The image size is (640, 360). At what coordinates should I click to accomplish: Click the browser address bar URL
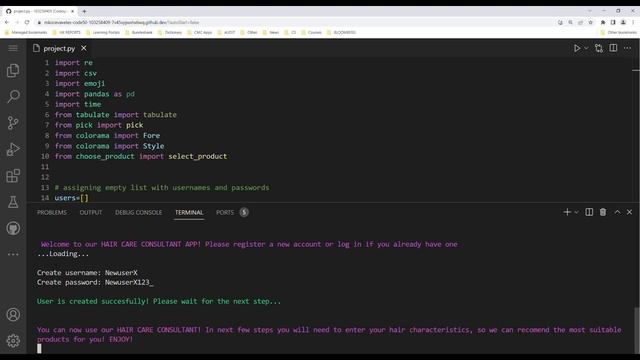(122, 22)
